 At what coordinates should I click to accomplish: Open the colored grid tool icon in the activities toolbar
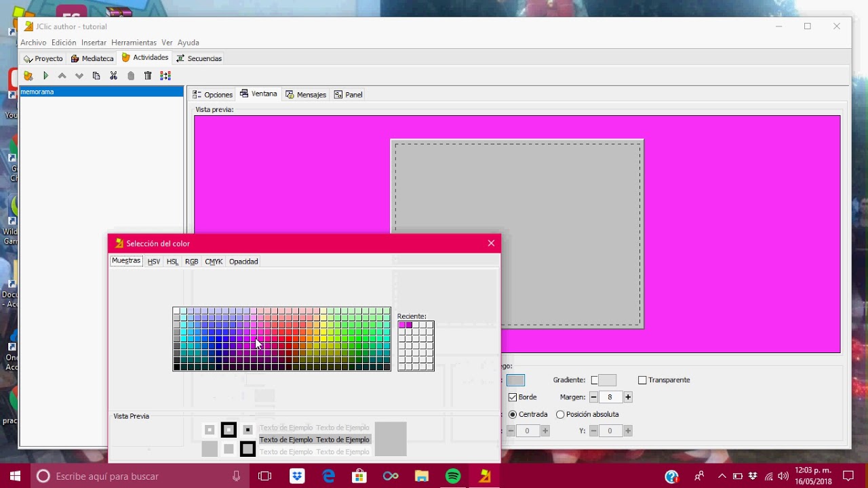pyautogui.click(x=165, y=76)
